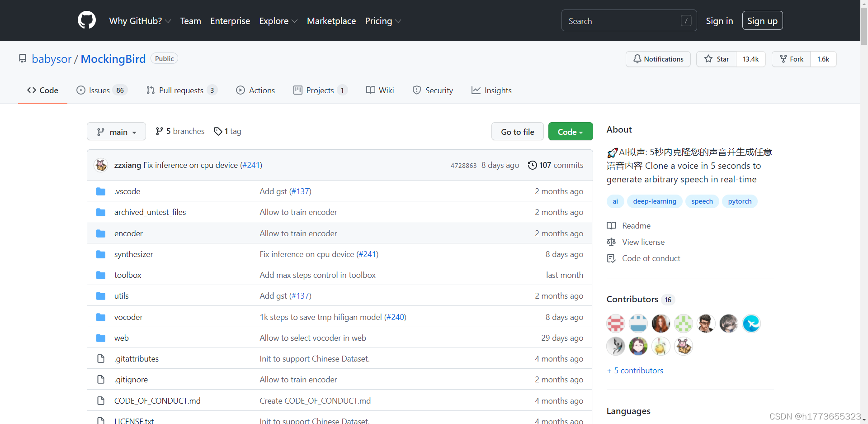The width and height of the screenshot is (868, 424).
Task: Fork the MockingBird repository
Action: pyautogui.click(x=791, y=59)
